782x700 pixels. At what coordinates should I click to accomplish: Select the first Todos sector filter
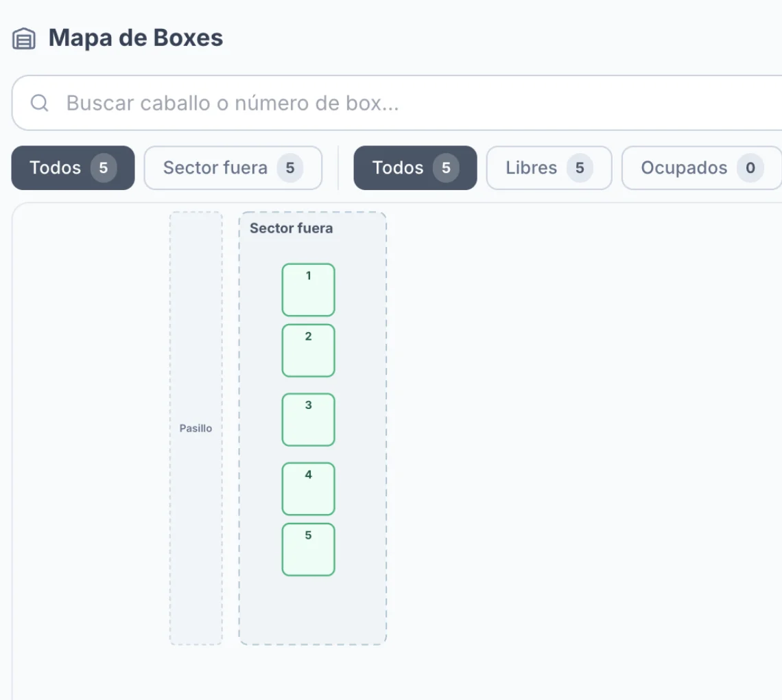click(x=73, y=167)
